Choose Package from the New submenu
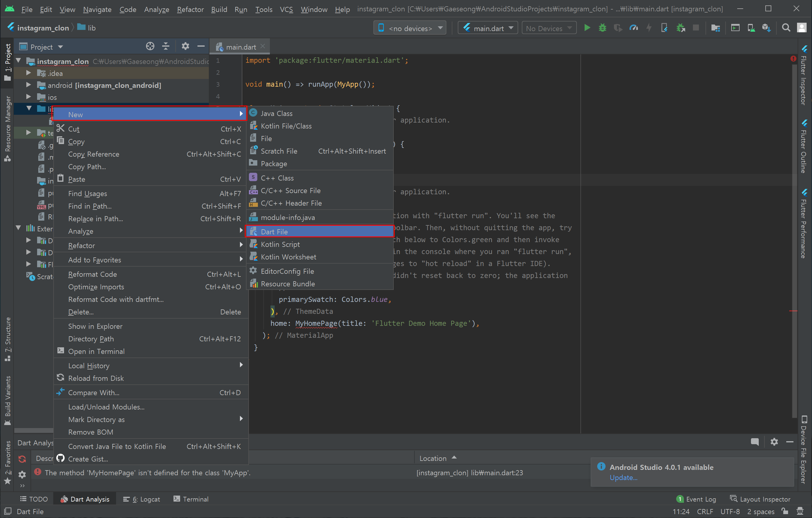Viewport: 812px width, 518px height. pos(320,164)
